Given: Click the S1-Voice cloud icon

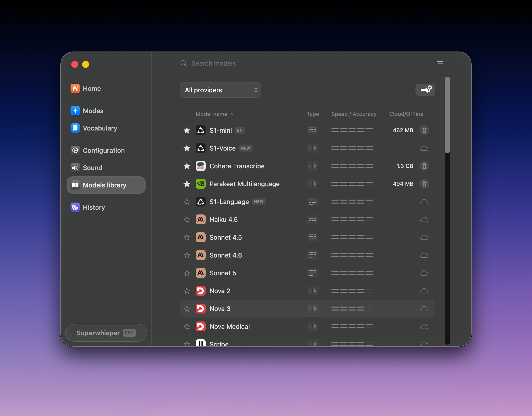Looking at the screenshot, I should click(424, 148).
